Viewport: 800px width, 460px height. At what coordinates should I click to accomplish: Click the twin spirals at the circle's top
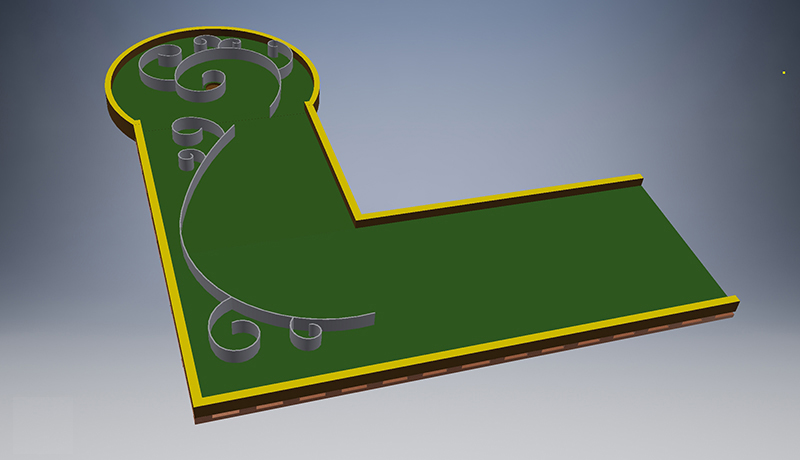216,44
